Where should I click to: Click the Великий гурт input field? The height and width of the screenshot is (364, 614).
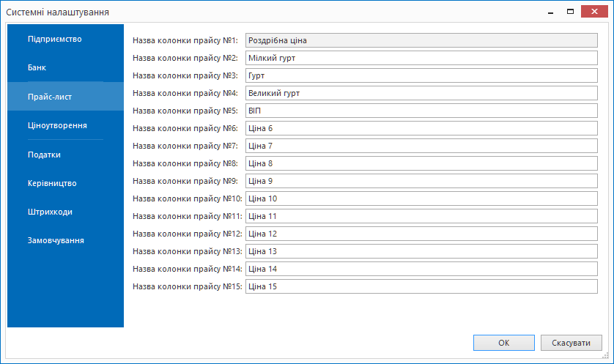tap(421, 93)
